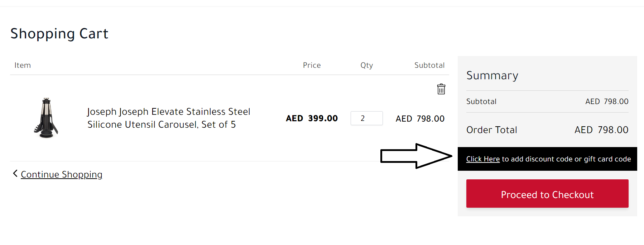Click the row subtotal AED 798.00

click(x=420, y=119)
